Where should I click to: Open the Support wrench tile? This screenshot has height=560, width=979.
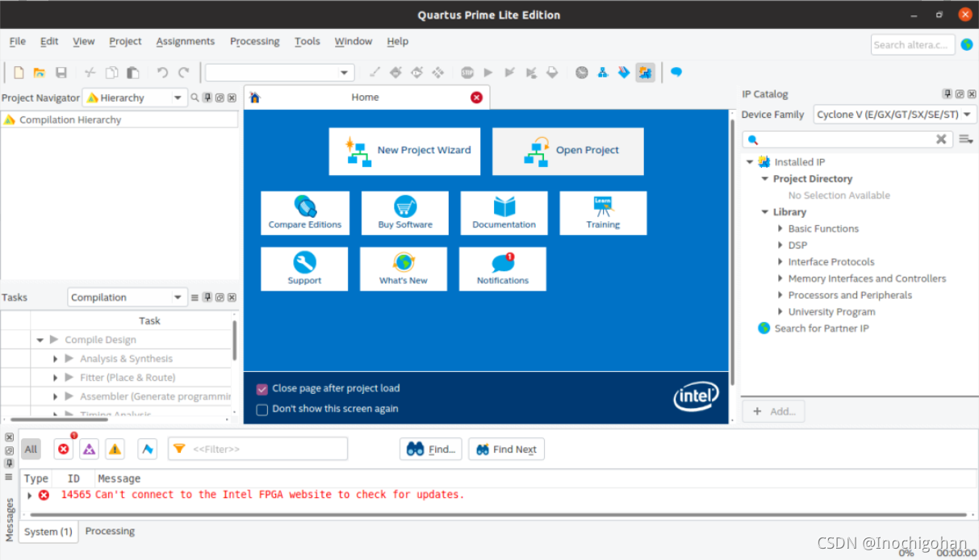[304, 269]
